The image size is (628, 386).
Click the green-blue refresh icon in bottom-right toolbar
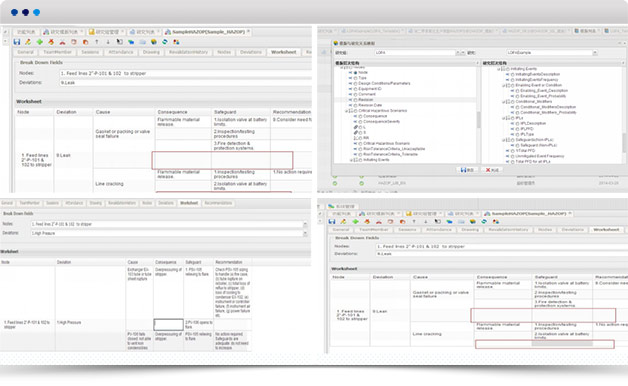click(x=484, y=221)
